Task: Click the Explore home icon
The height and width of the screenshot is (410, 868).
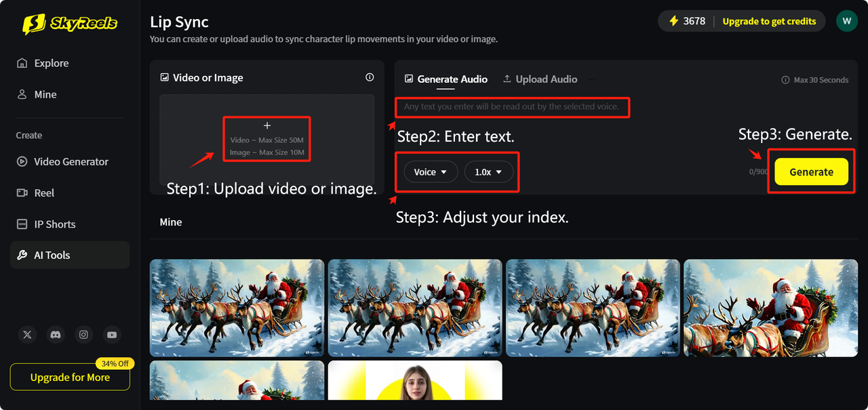Action: (x=22, y=62)
